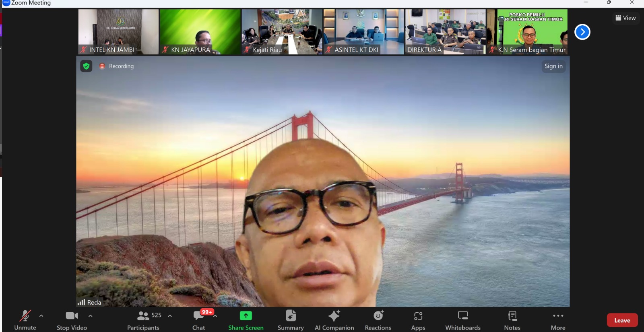644x332 pixels.
Task: Stop the video camera
Action: (x=72, y=320)
